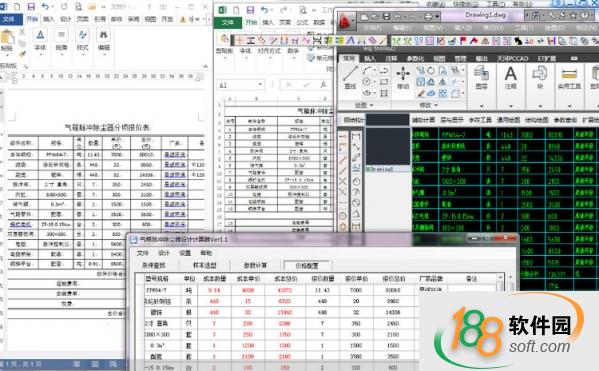Screen dimensions: 599x371
Task: Open the green File tab in Excel
Action: point(228,22)
